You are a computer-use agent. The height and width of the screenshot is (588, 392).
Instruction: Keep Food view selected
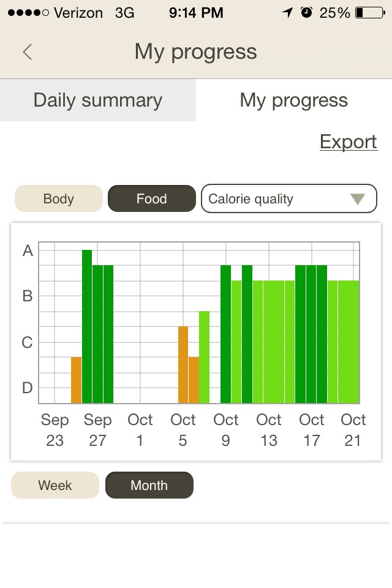point(151,198)
